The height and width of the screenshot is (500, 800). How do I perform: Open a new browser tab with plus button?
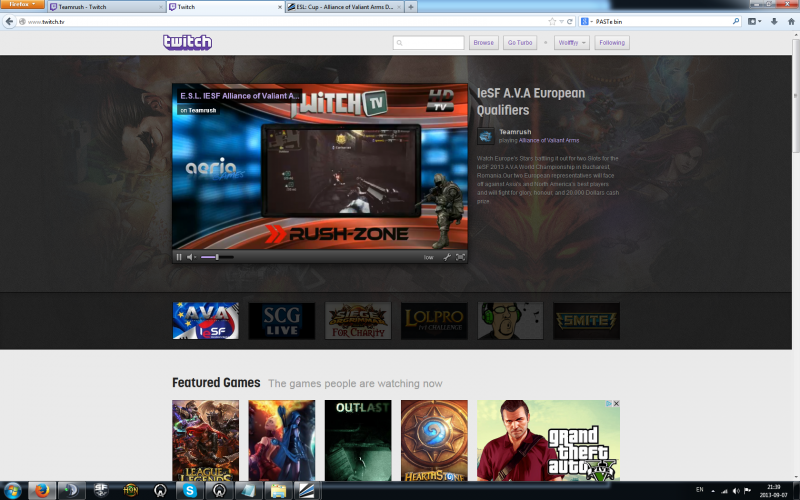(x=411, y=7)
